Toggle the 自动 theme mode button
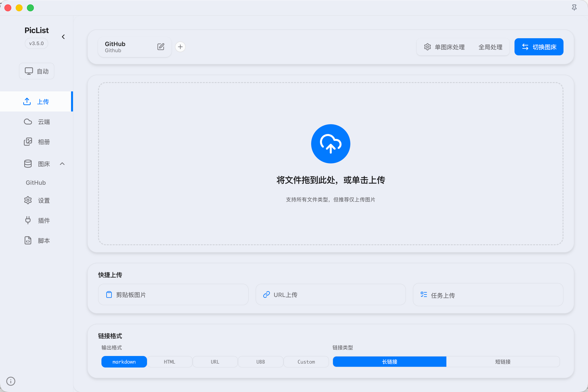The height and width of the screenshot is (392, 588). (x=37, y=71)
